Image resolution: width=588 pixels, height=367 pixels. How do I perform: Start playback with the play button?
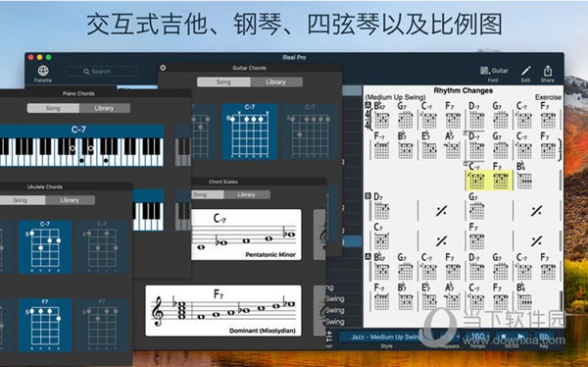[521, 337]
